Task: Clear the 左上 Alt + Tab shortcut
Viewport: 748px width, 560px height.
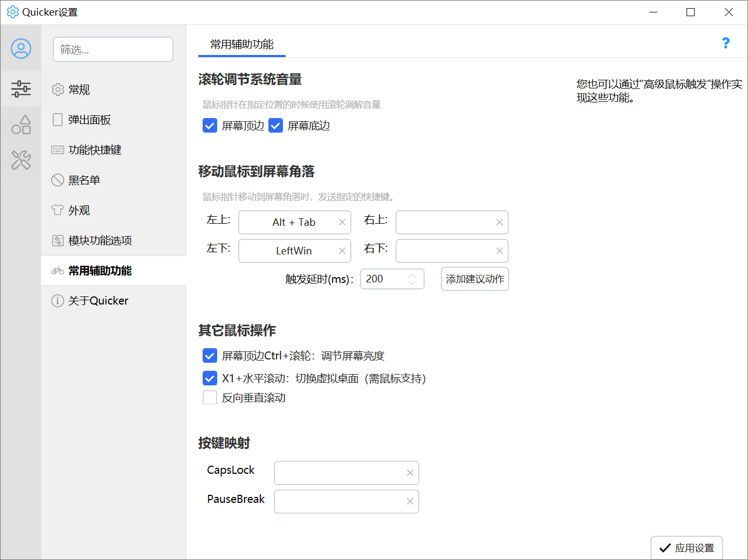Action: (342, 222)
